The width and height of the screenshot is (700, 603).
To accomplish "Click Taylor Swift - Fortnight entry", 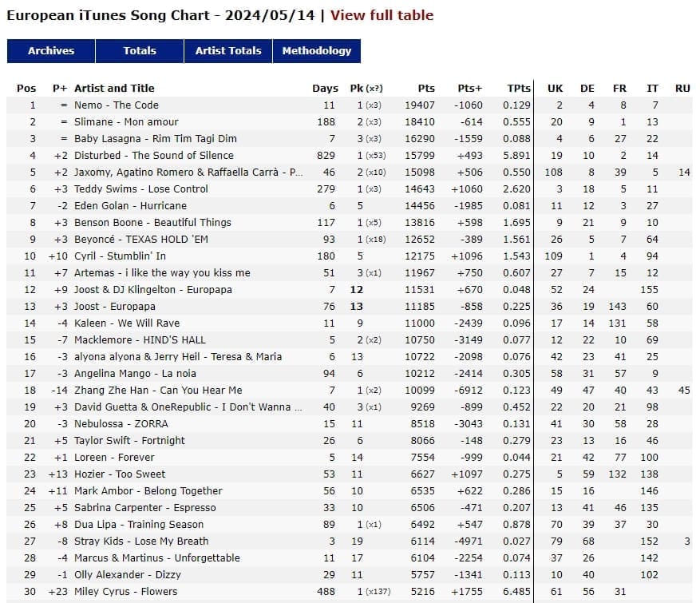I will pos(129,441).
